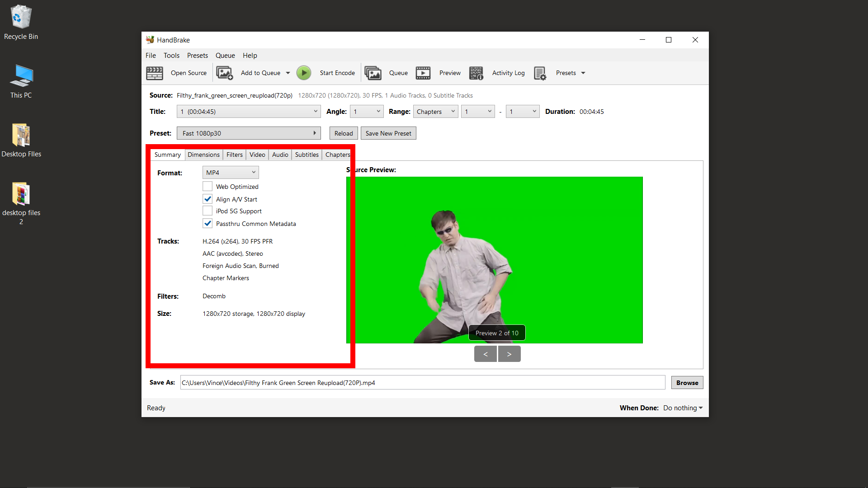The height and width of the screenshot is (488, 868).
Task: Open the When Done dropdown
Action: click(x=682, y=408)
